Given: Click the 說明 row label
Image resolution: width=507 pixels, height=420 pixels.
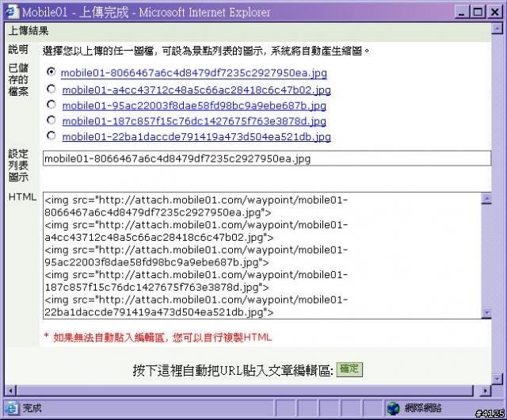Looking at the screenshot, I should pos(18,49).
